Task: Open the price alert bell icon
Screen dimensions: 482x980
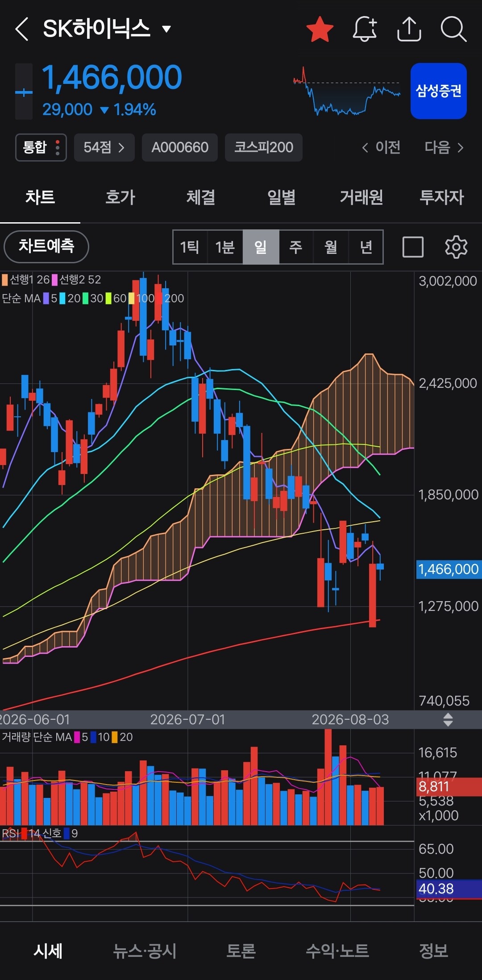Action: coord(365,29)
